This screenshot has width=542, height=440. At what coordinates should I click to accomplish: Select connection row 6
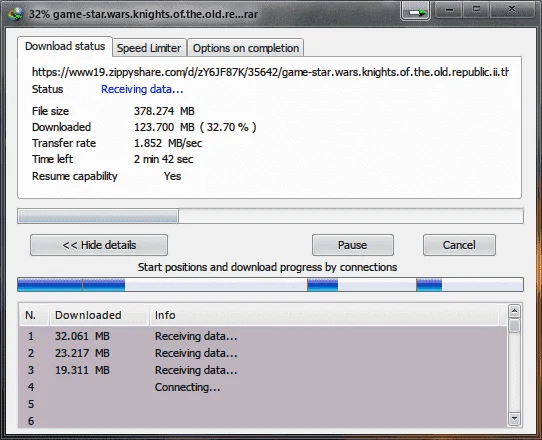[263, 420]
